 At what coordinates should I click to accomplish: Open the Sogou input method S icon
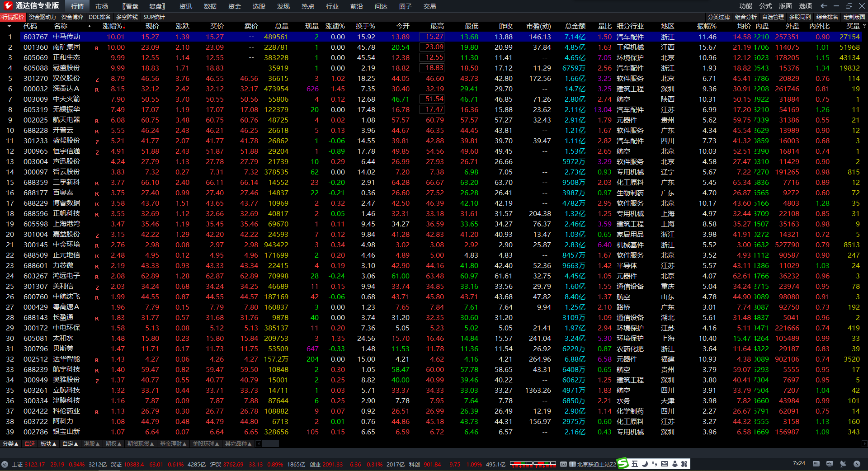point(623,464)
